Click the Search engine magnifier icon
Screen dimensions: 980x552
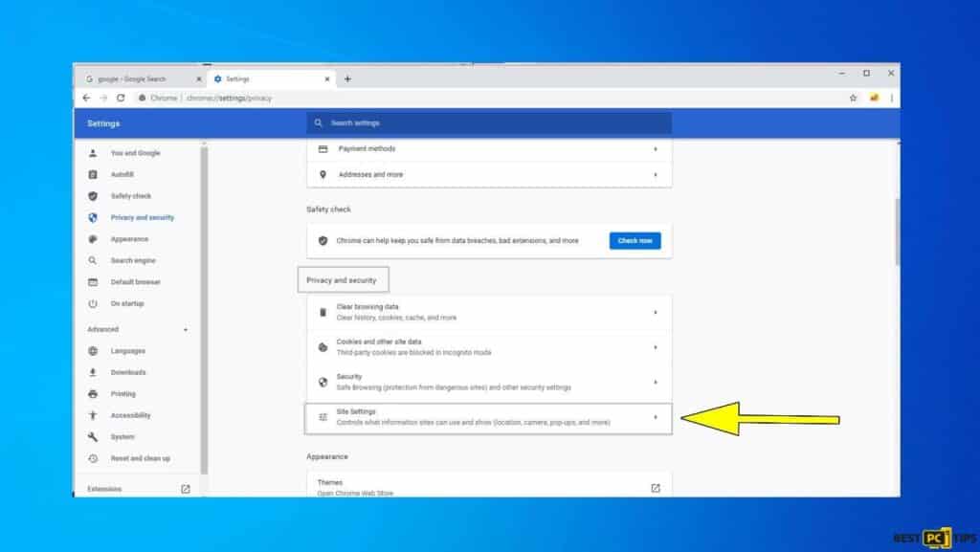coord(93,260)
